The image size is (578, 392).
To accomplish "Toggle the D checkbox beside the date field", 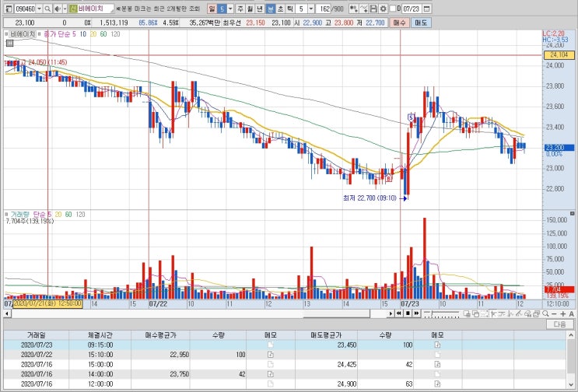I will (x=393, y=8).
